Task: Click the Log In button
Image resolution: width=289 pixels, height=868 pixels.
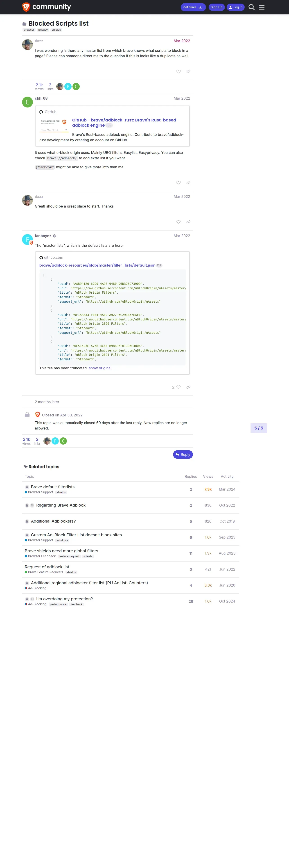Action: [x=235, y=7]
